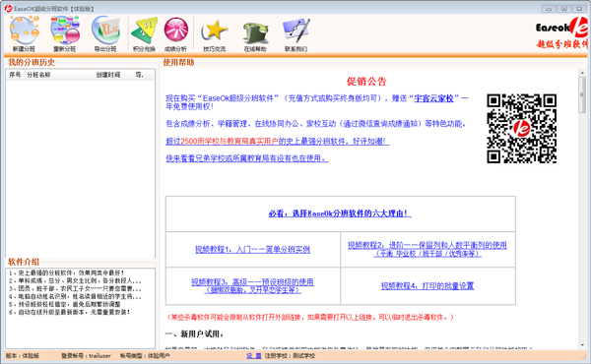Click the 我的分班历史 panel title
This screenshot has height=364, width=591.
(x=32, y=63)
